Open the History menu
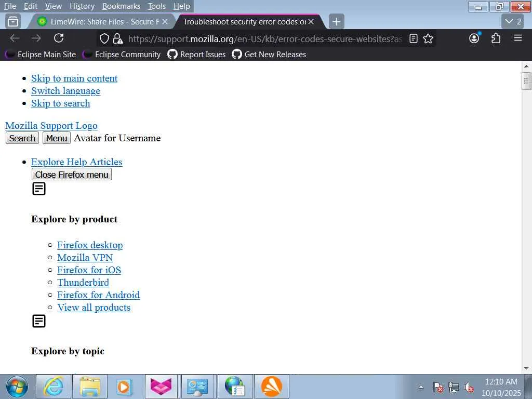The width and height of the screenshot is (532, 399). (x=82, y=6)
